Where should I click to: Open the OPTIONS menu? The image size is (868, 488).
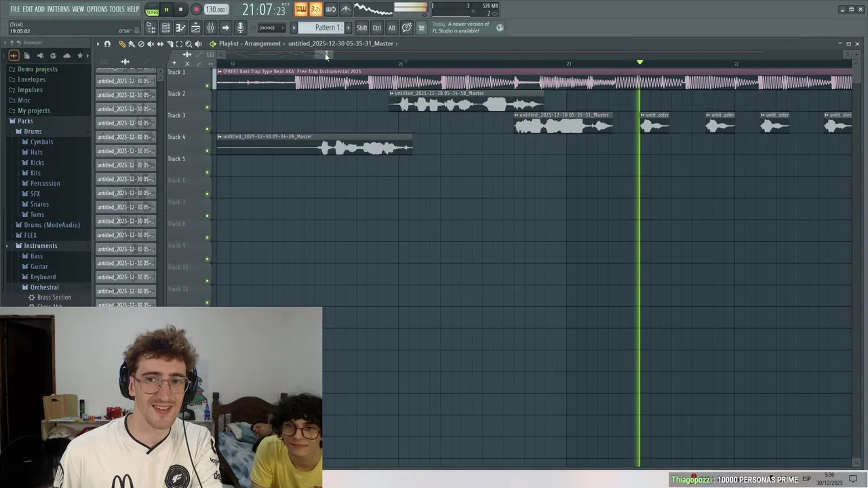click(x=97, y=9)
